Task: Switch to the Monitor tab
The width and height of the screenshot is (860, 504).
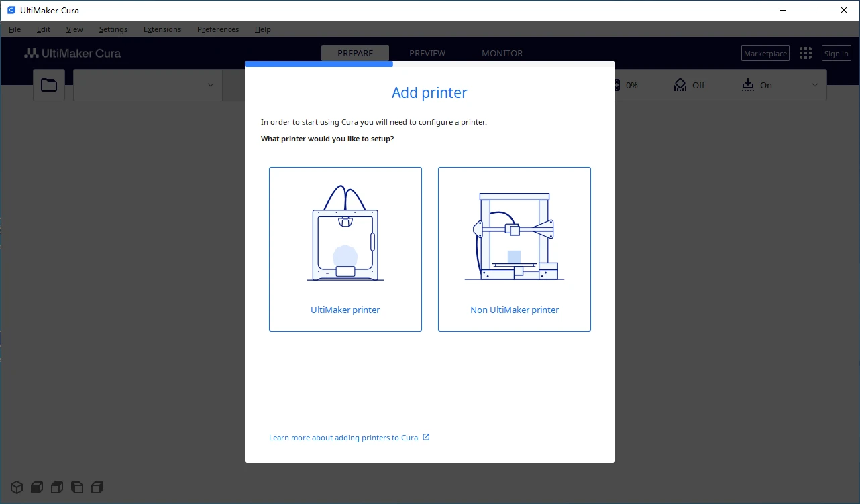Action: 502,54
